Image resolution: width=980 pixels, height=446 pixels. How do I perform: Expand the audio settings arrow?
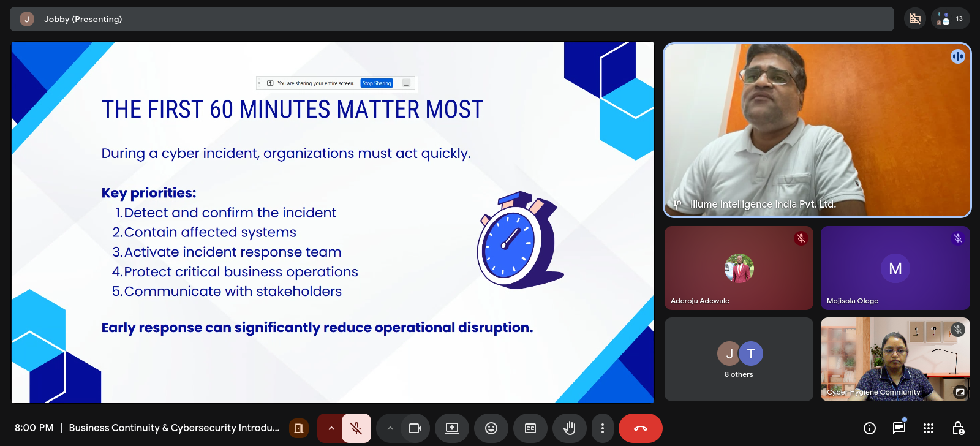point(331,428)
